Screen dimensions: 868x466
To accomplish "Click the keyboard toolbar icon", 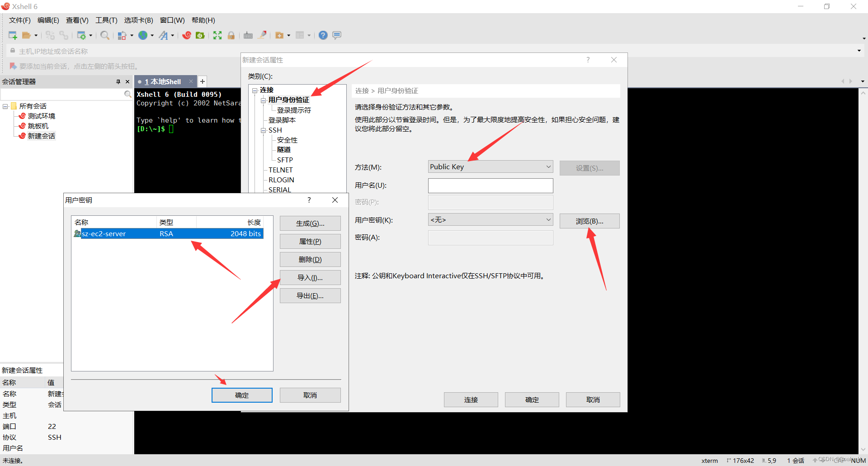I will (x=248, y=35).
